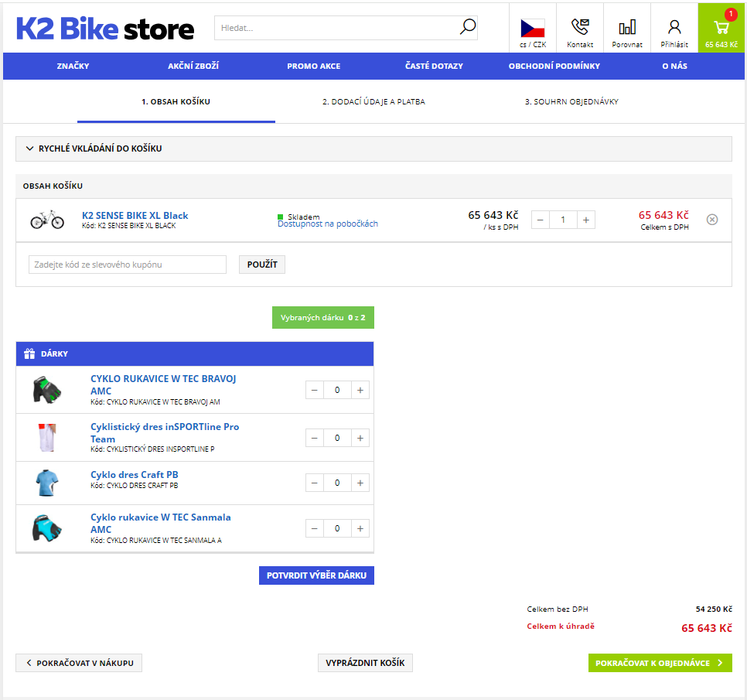Click the Vybraných dárku 0 z 2 badge

tap(323, 317)
